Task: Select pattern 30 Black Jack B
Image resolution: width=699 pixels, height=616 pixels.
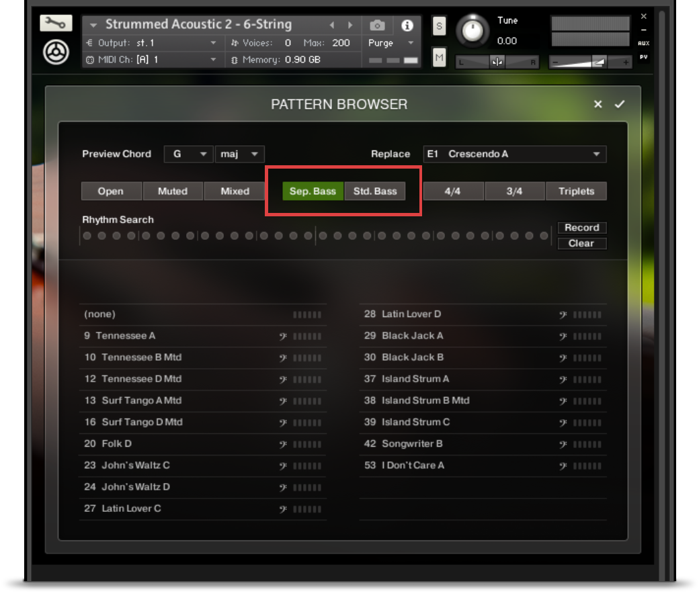Action: [x=483, y=357]
